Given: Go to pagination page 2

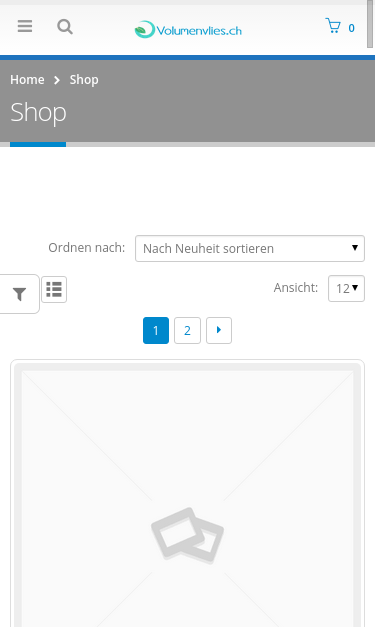Looking at the screenshot, I should pos(187,330).
